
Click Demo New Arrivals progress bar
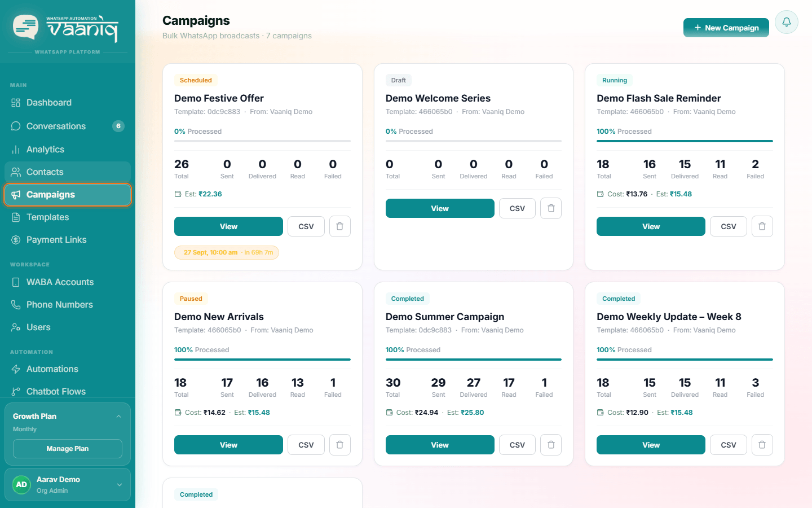point(262,360)
